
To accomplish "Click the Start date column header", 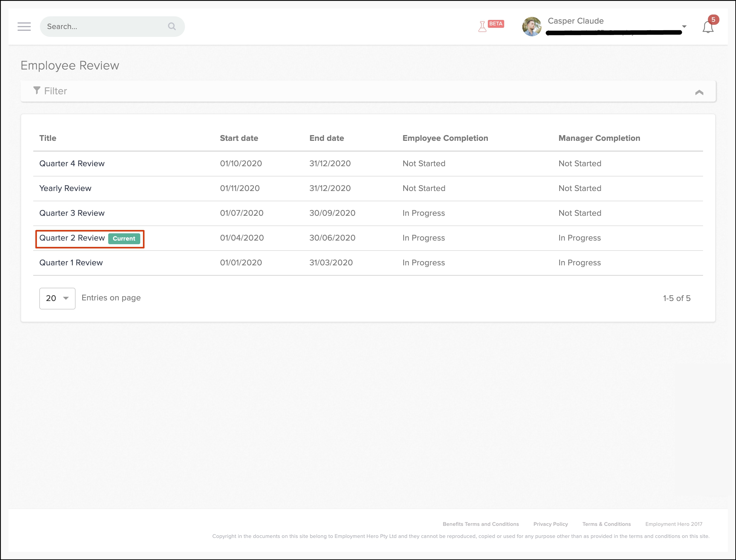I will (239, 138).
